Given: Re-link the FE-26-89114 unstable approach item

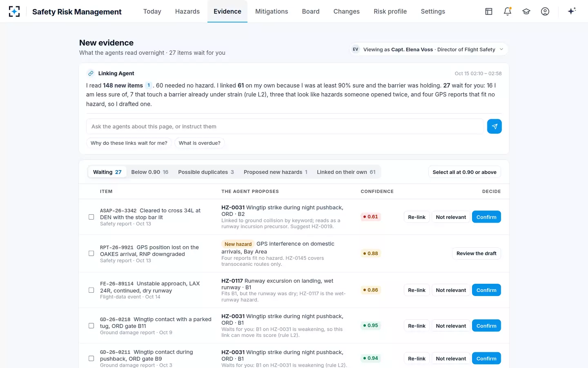Looking at the screenshot, I should pyautogui.click(x=416, y=290).
